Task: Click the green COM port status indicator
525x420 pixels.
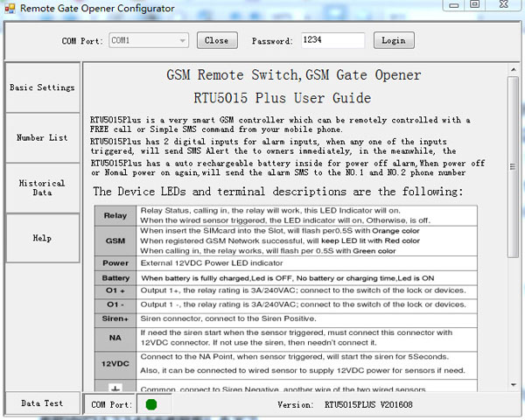Action: (x=151, y=404)
